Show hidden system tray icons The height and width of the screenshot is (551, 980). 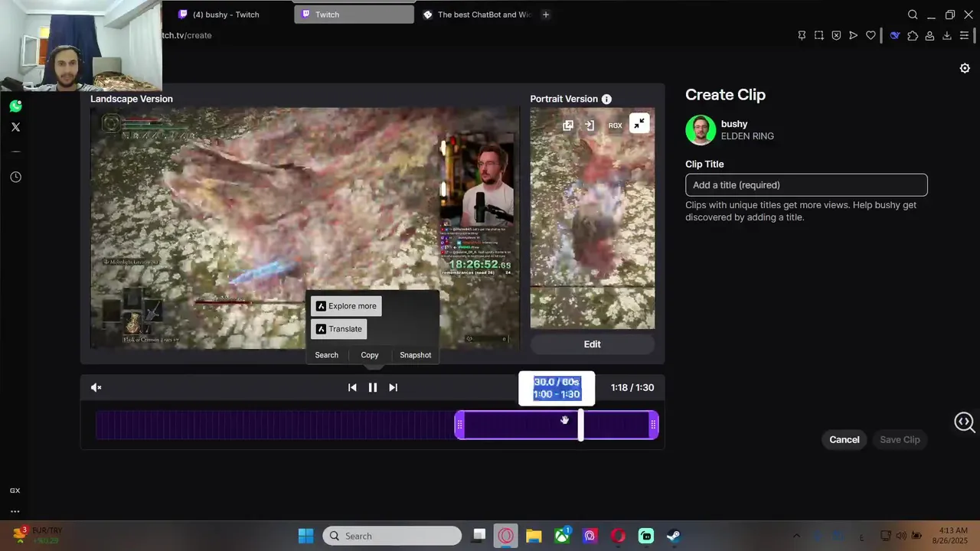coord(796,536)
